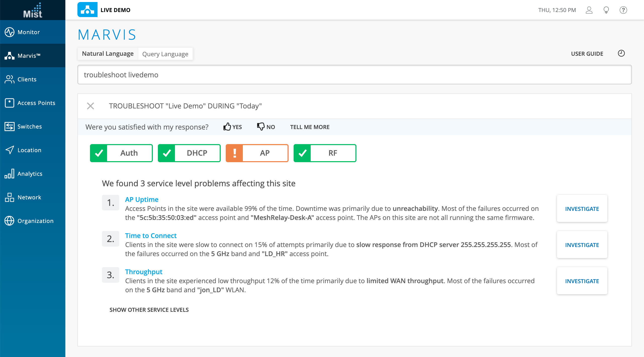Screen dimensions: 644x357
Task: Click Investigate for AP Uptime
Action: 582,209
